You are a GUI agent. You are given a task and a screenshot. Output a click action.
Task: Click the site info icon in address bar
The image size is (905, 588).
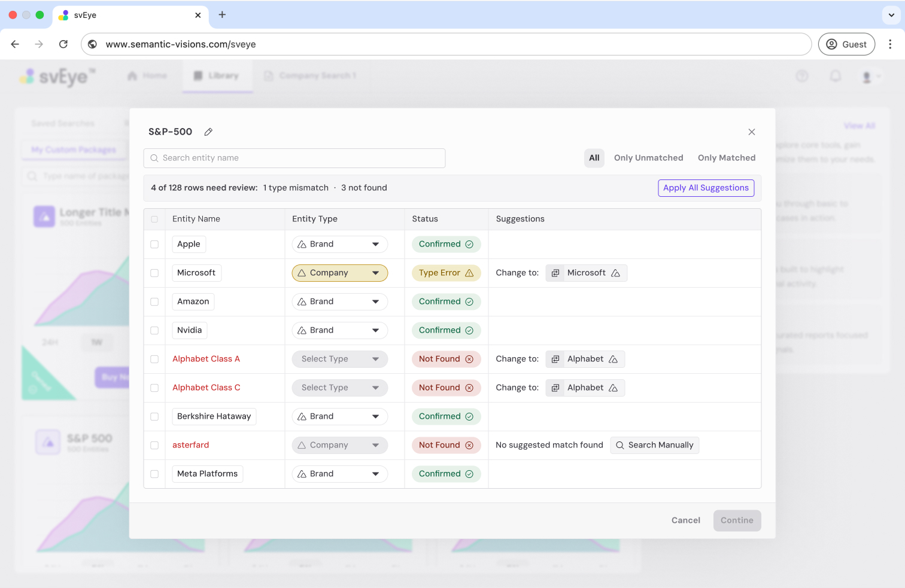[x=93, y=44]
